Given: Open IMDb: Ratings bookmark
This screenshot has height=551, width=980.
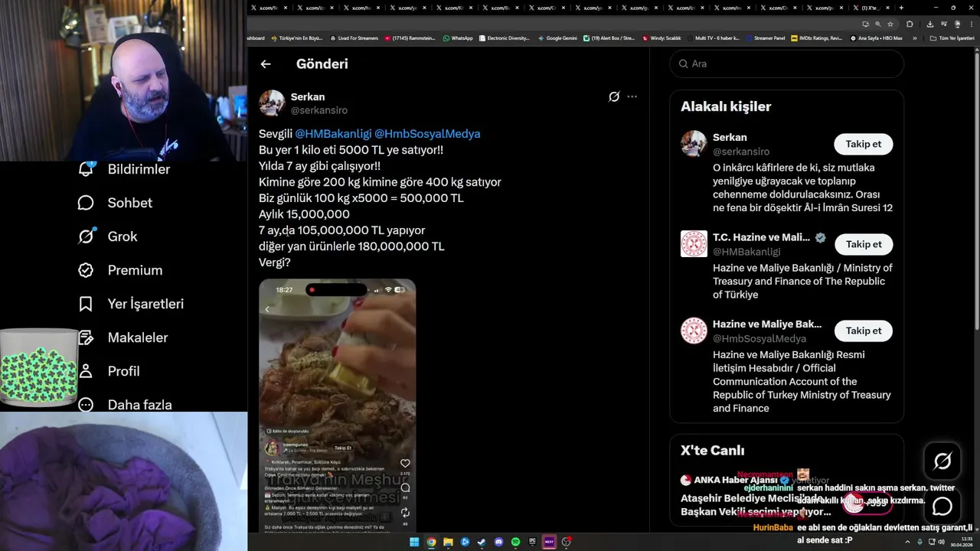Looking at the screenshot, I should pyautogui.click(x=818, y=38).
